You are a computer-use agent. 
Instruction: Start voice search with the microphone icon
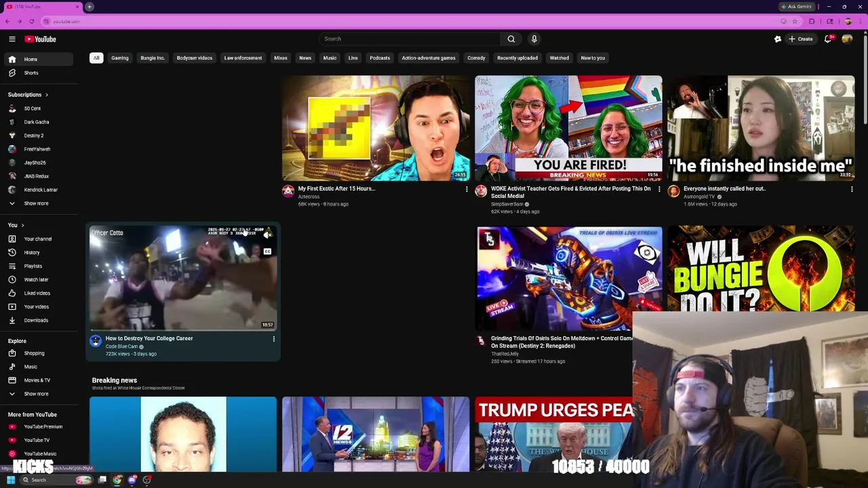[534, 39]
